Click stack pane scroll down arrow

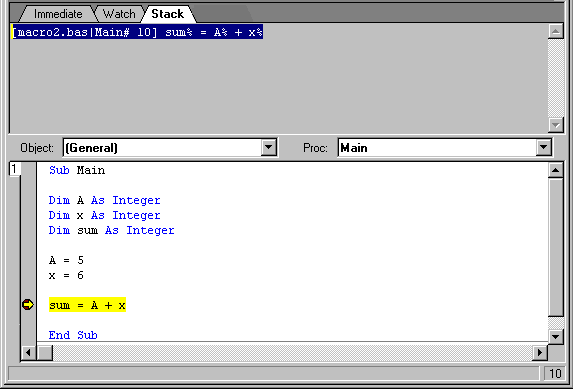click(555, 125)
